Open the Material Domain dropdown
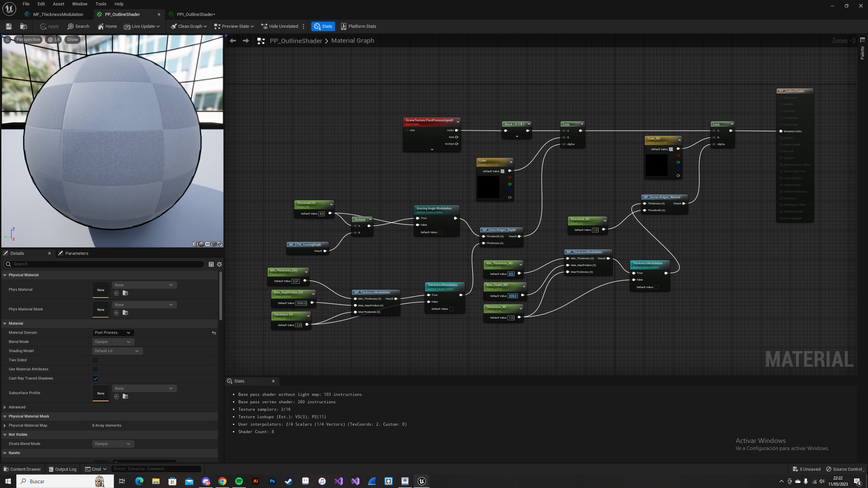Screen dimensions: 868x488 [113, 333]
